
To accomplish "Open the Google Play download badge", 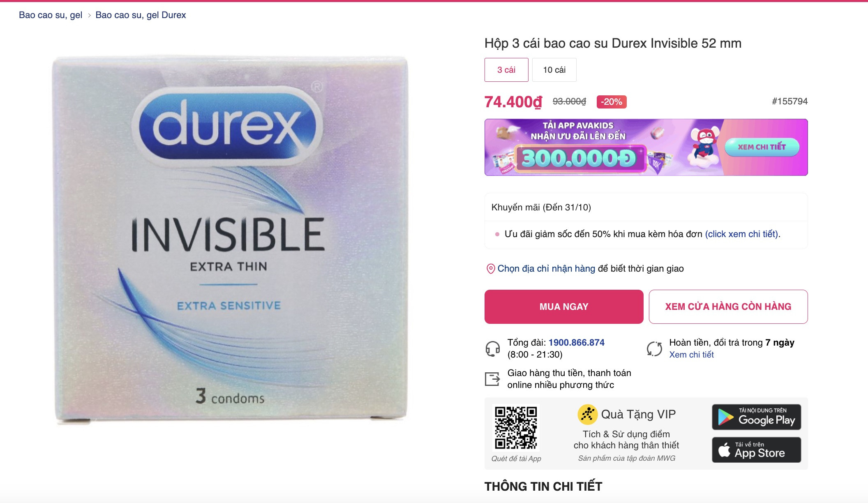I will [757, 417].
